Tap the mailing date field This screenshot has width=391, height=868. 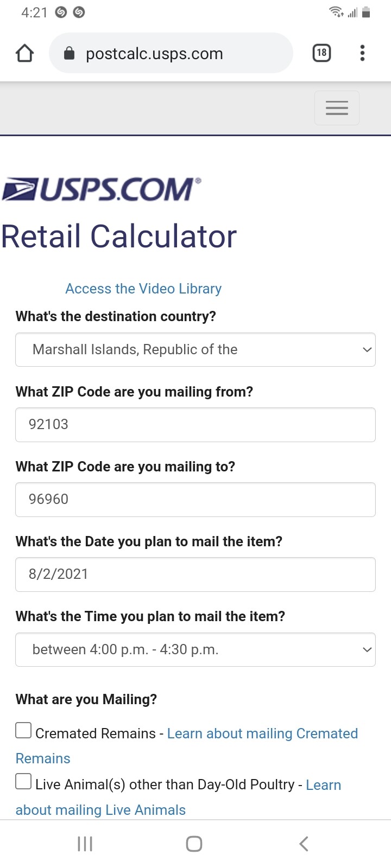(x=195, y=575)
